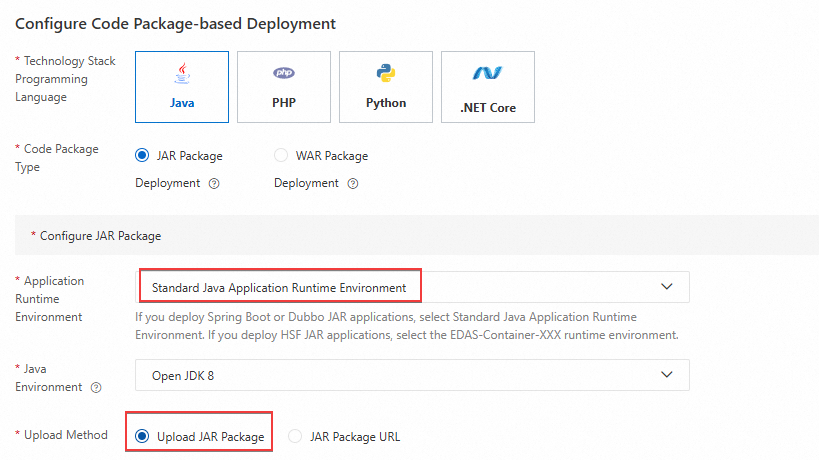Pick the .NET Core logo icon

(x=488, y=73)
